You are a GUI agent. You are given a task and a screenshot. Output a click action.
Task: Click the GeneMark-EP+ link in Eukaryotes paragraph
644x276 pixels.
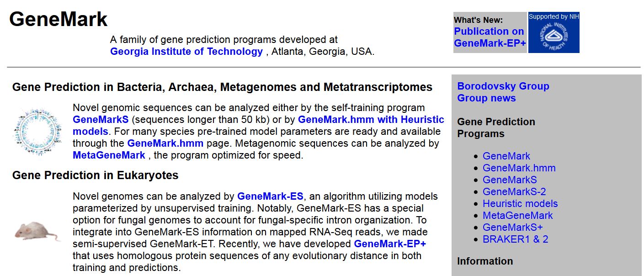pyautogui.click(x=390, y=244)
